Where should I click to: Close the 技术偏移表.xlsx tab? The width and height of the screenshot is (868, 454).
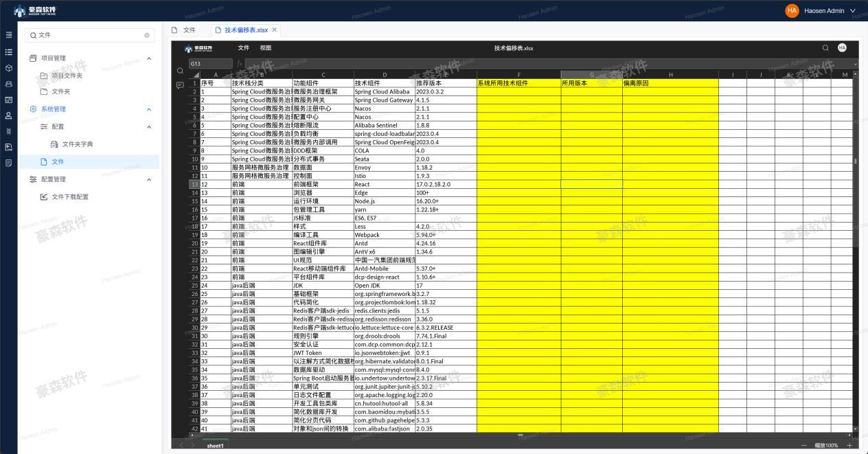[x=275, y=30]
